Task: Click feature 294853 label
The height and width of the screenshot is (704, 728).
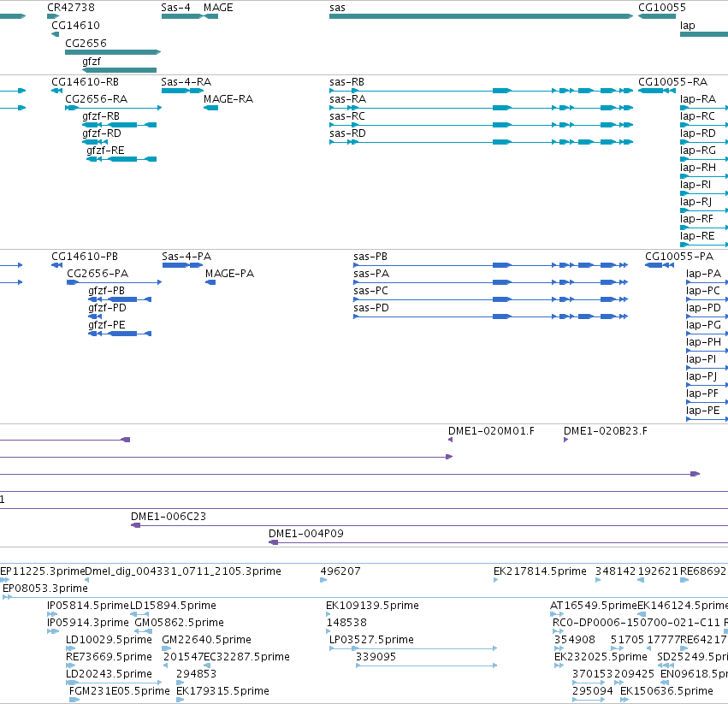Action: (x=196, y=674)
